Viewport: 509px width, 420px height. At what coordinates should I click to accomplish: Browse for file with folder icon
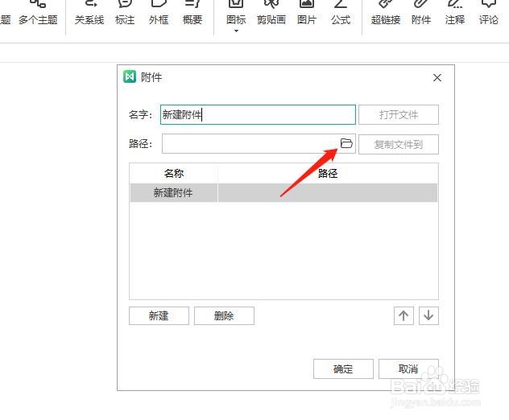tap(346, 143)
